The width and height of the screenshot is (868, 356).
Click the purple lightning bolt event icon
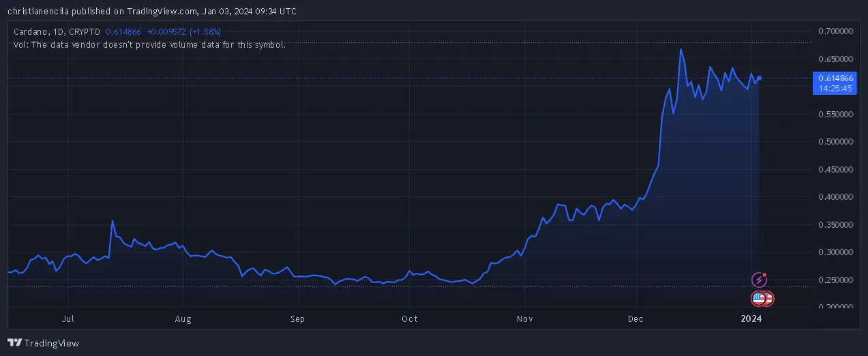point(759,280)
